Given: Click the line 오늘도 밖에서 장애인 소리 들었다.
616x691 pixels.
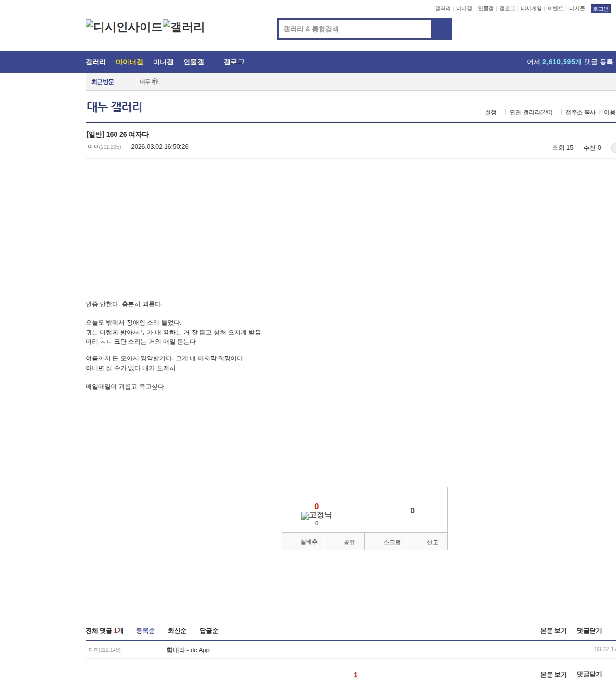Looking at the screenshot, I should [134, 323].
